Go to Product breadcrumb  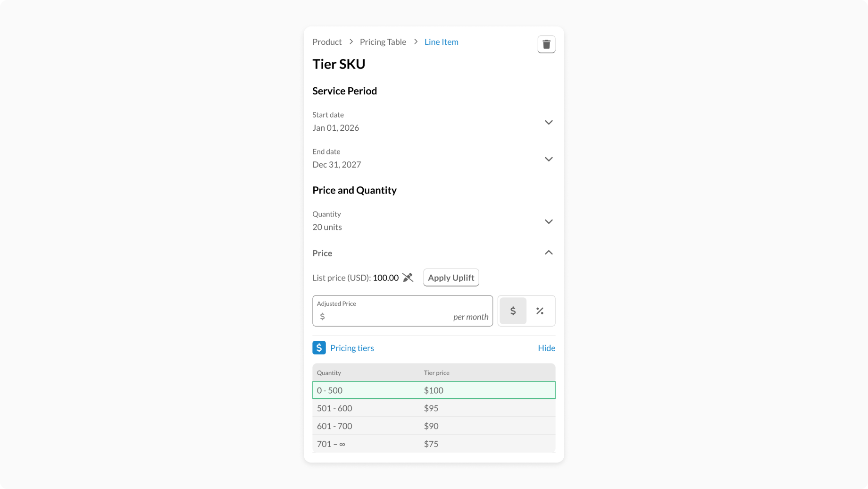pos(327,42)
